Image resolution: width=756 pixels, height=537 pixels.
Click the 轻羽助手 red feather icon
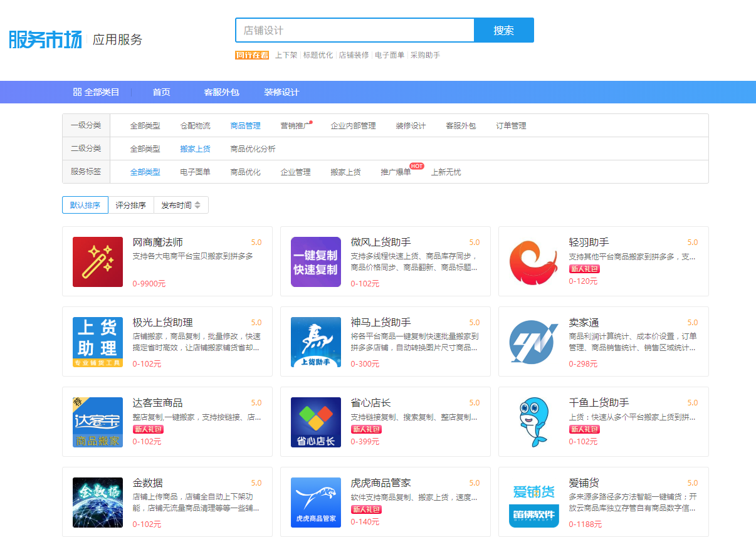(534, 262)
